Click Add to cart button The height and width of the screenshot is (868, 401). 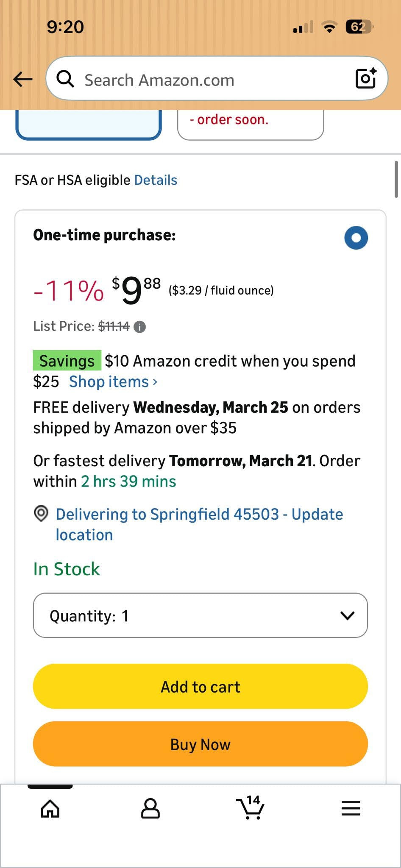[200, 687]
